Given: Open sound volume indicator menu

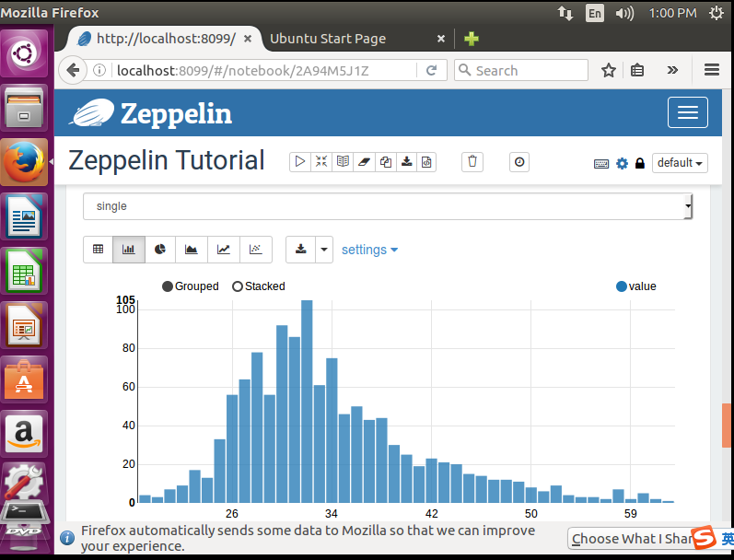Looking at the screenshot, I should pyautogui.click(x=624, y=13).
